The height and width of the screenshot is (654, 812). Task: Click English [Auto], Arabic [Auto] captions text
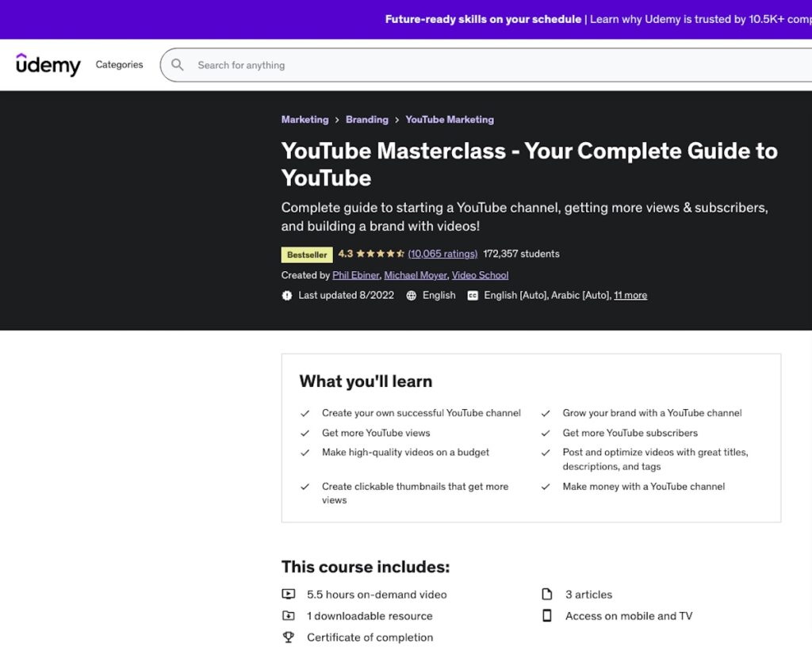click(x=547, y=295)
